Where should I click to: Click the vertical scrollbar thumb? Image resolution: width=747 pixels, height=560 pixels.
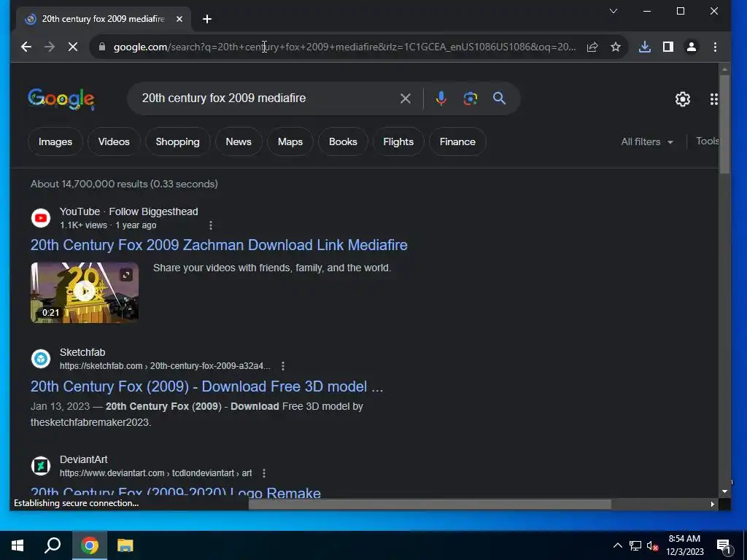point(724,124)
